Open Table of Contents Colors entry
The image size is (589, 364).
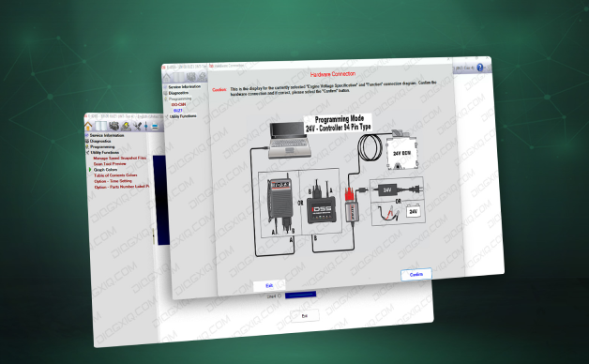115,175
